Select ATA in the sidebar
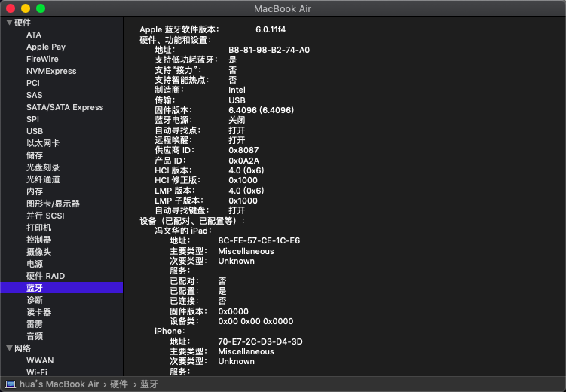The image size is (566, 392). pyautogui.click(x=34, y=35)
